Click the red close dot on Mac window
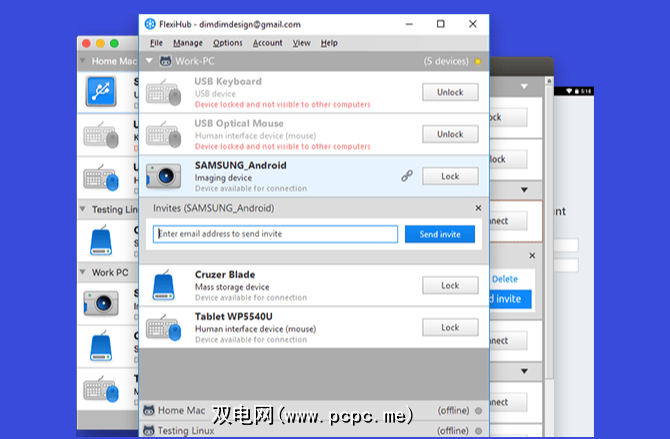Viewport: 670px width, 439px height. click(86, 43)
